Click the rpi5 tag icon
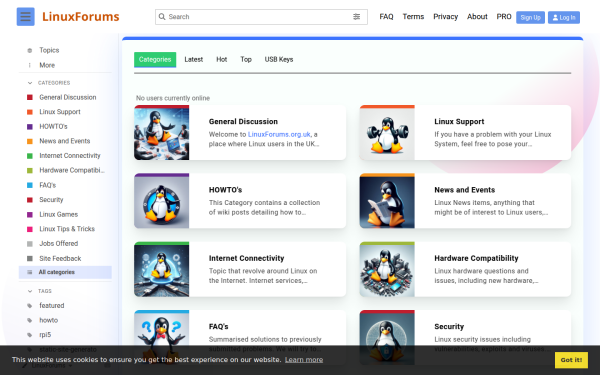 pyautogui.click(x=29, y=334)
